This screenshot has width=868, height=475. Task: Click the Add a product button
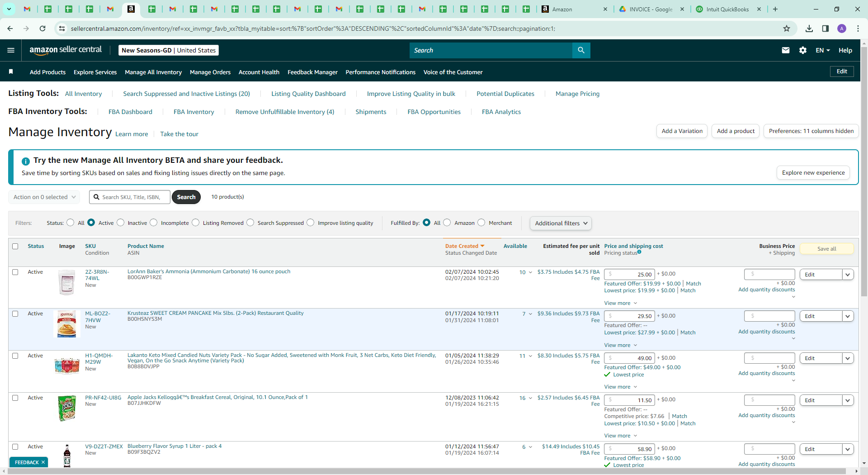point(736,131)
